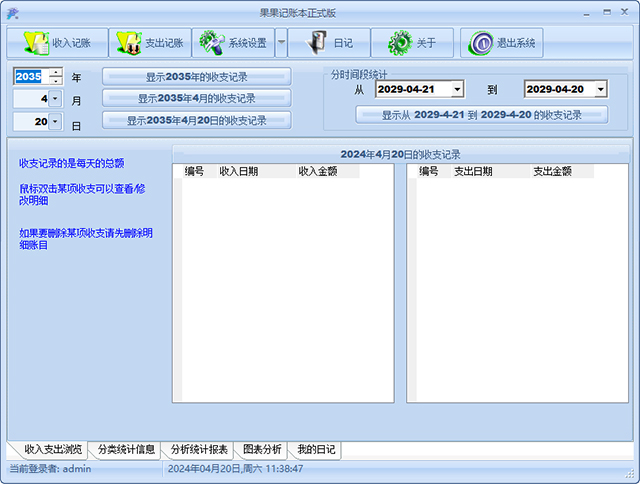Click the hint text 鼠标双击某项收支可以查看/修改明细
Screen dimensions: 640x484
[x=82, y=195]
